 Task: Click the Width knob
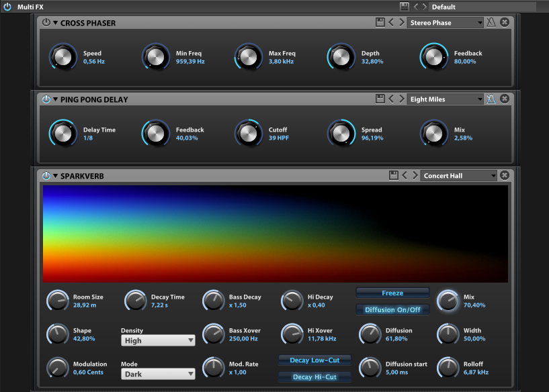[448, 334]
